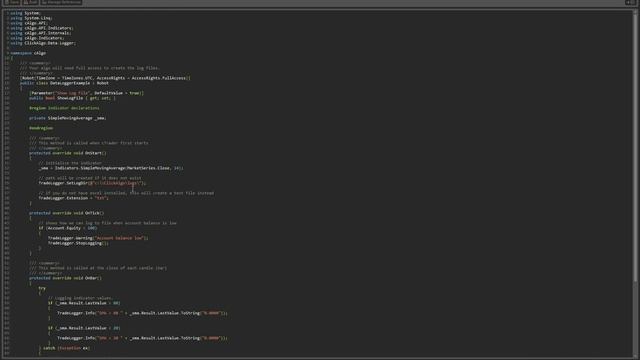Click the Build button in the toolbar
The image size is (640, 360).
pyautogui.click(x=31, y=2)
